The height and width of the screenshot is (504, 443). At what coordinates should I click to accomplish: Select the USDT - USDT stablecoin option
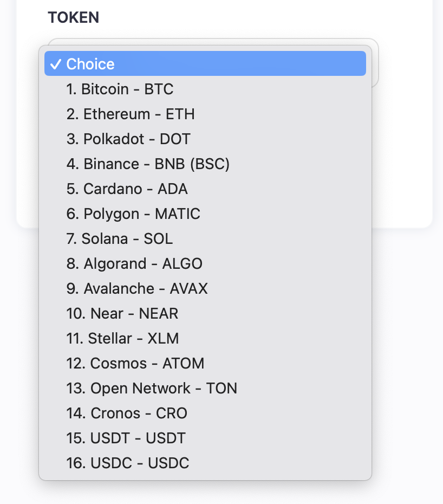click(126, 438)
